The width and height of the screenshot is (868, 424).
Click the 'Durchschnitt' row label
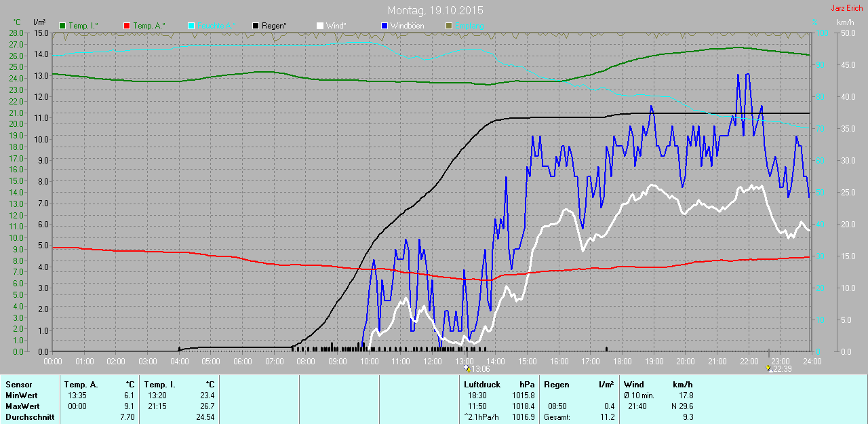point(29,417)
